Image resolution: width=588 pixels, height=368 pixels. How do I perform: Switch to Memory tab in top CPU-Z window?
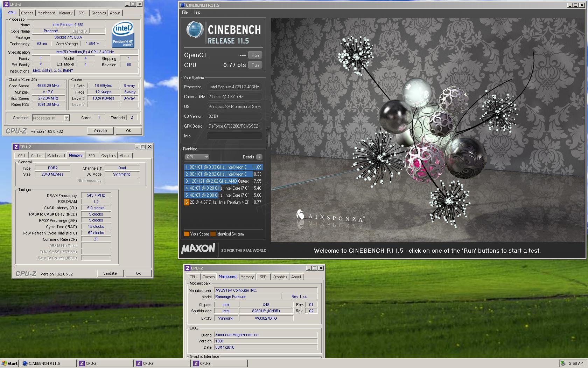66,13
